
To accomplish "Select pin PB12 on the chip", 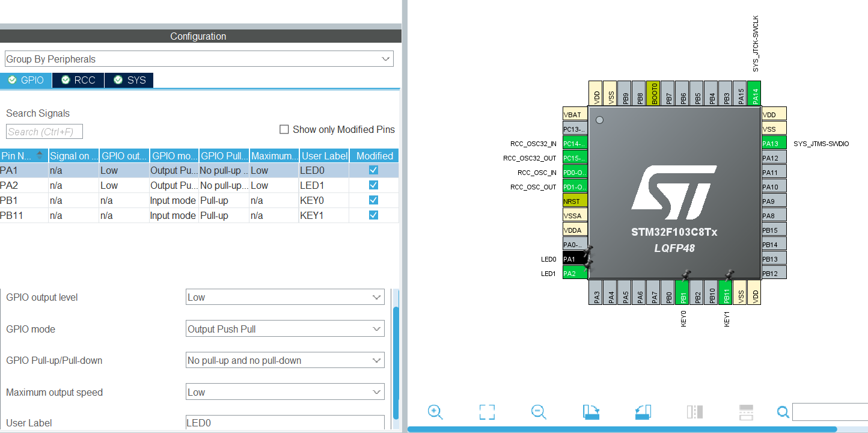I will (x=774, y=274).
